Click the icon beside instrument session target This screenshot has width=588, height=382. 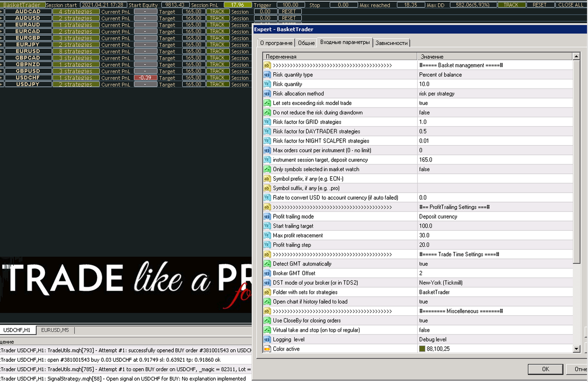click(267, 160)
